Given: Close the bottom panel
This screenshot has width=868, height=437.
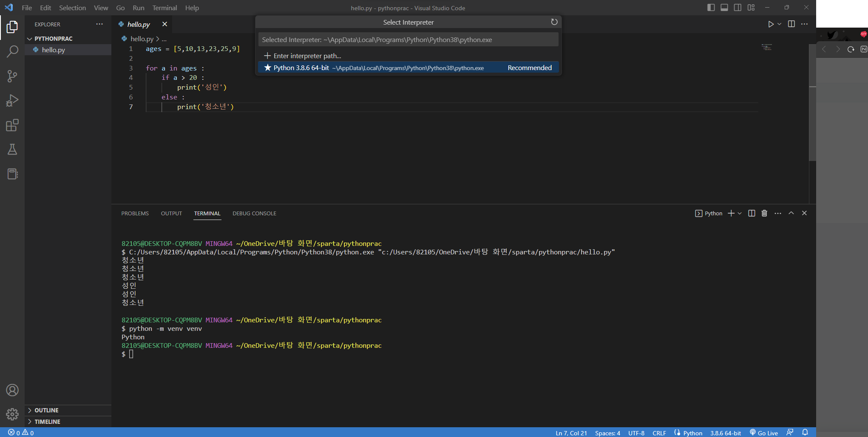Looking at the screenshot, I should tap(804, 213).
